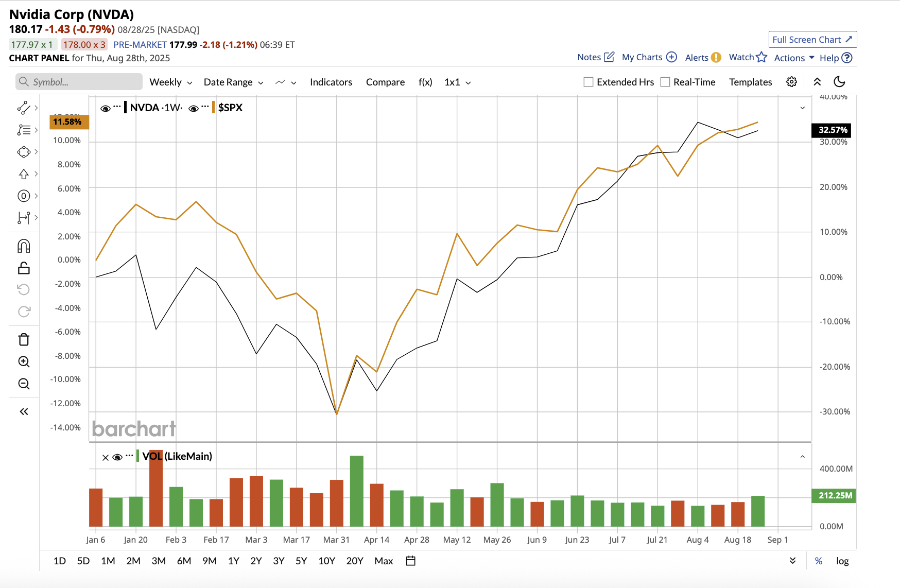Click the lock drawings icon
The image size is (900, 588).
pos(24,268)
